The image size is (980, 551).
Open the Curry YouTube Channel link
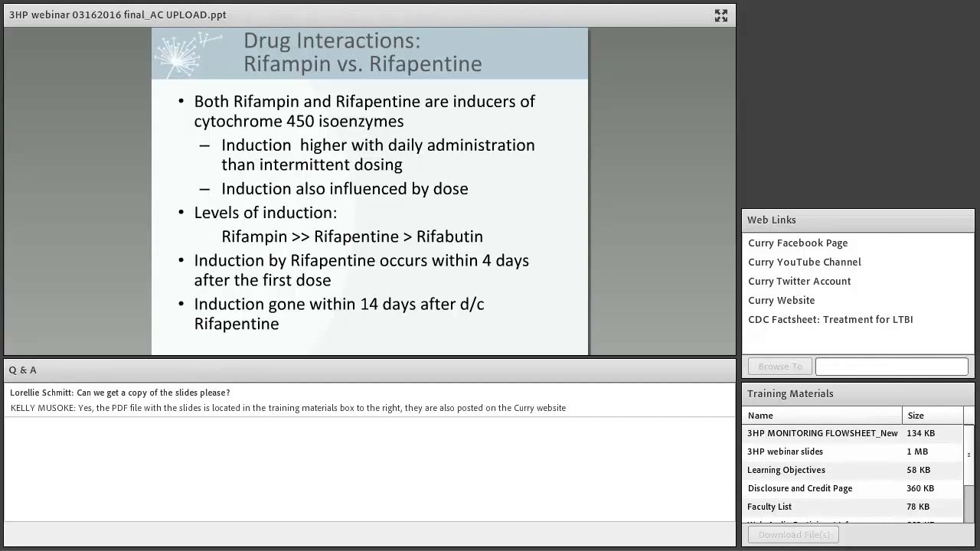pyautogui.click(x=805, y=262)
